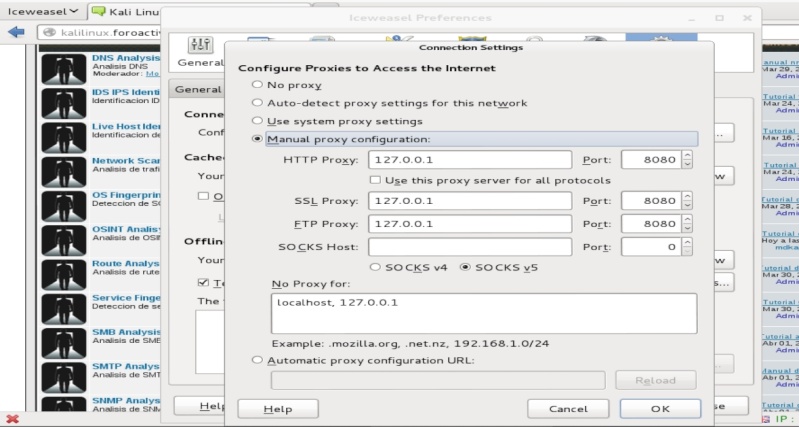
Task: Select Auto-detect proxy settings for this network
Action: click(257, 103)
